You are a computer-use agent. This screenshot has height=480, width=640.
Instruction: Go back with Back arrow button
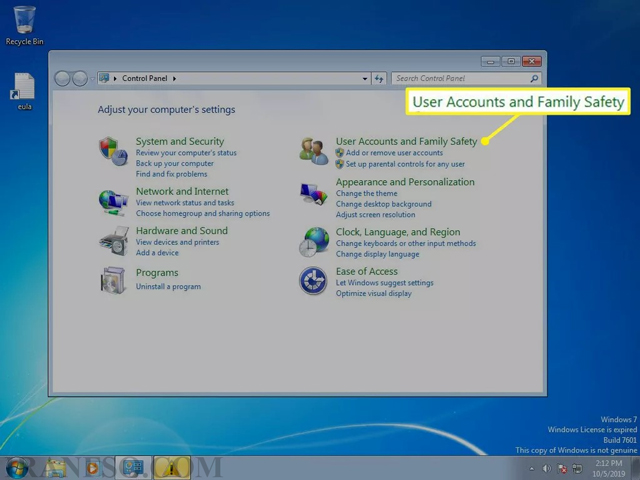click(x=62, y=78)
